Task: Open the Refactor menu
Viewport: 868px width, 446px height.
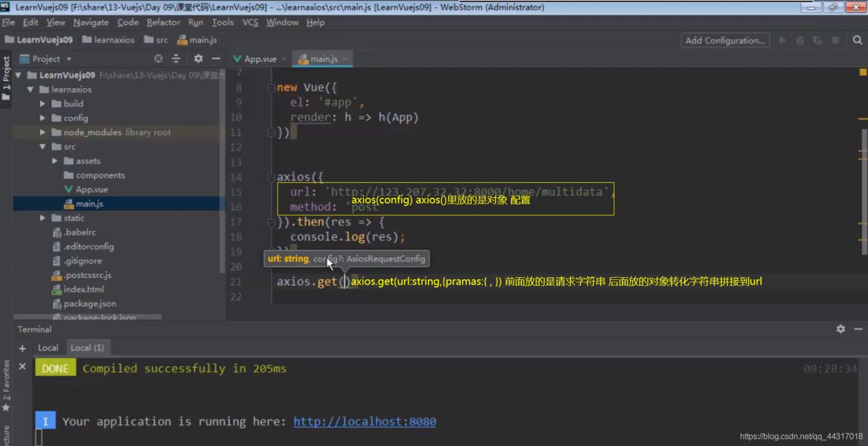Action: point(164,22)
